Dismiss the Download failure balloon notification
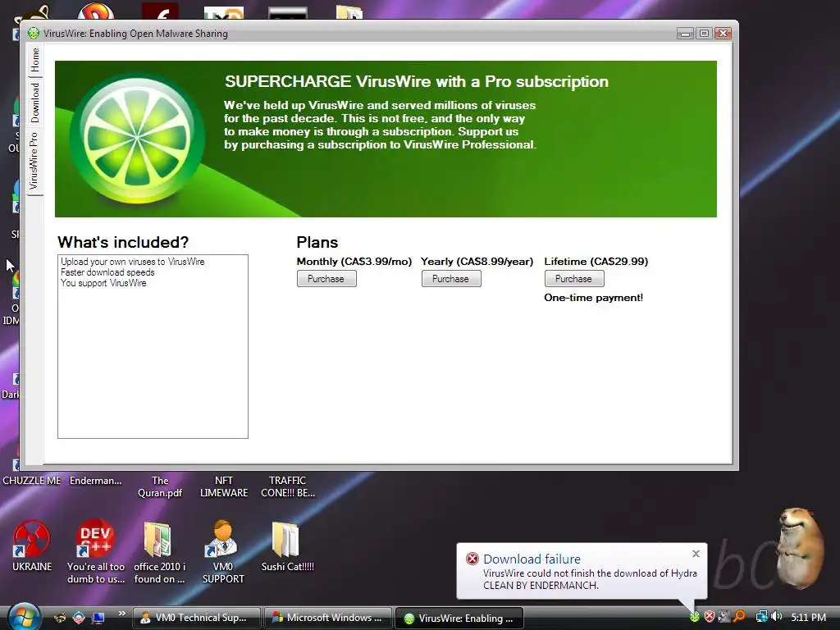The width and height of the screenshot is (840, 630). (x=696, y=554)
